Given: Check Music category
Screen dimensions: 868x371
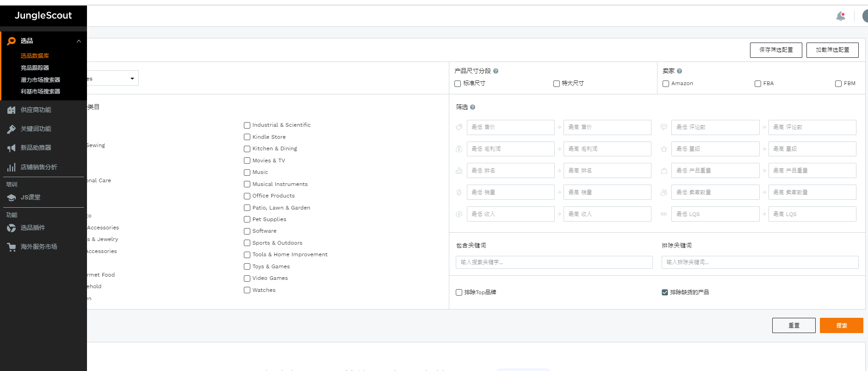Looking at the screenshot, I should (x=247, y=173).
